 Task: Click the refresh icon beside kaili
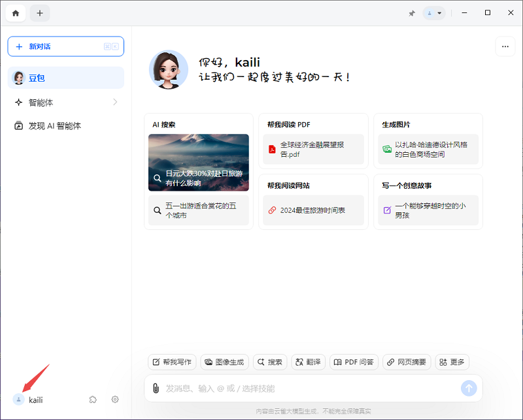point(93,399)
